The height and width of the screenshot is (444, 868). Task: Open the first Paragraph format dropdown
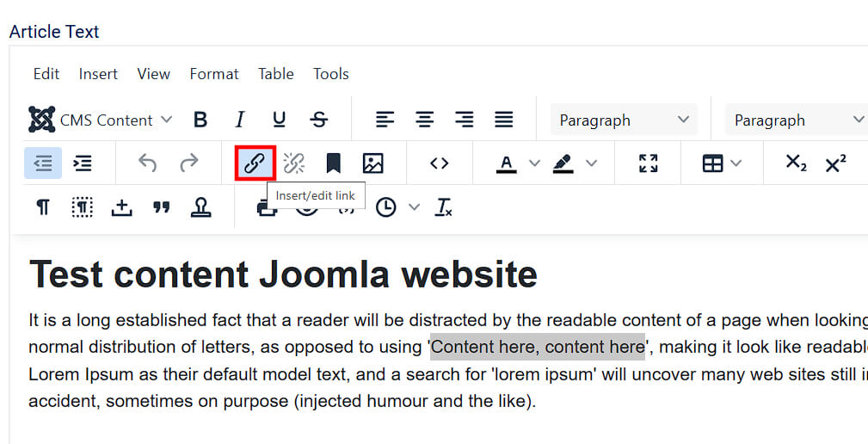pos(624,120)
